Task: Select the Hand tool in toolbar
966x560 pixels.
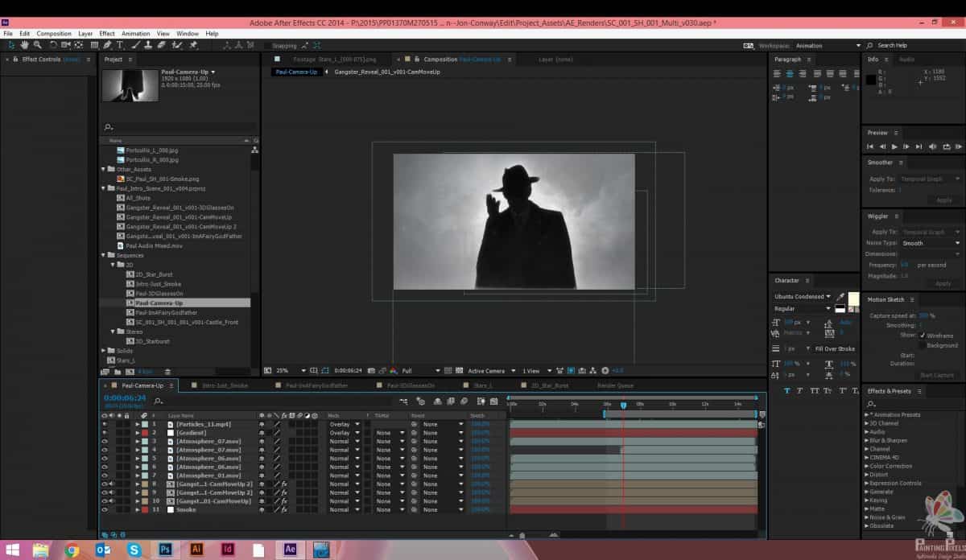Action: pos(24,46)
